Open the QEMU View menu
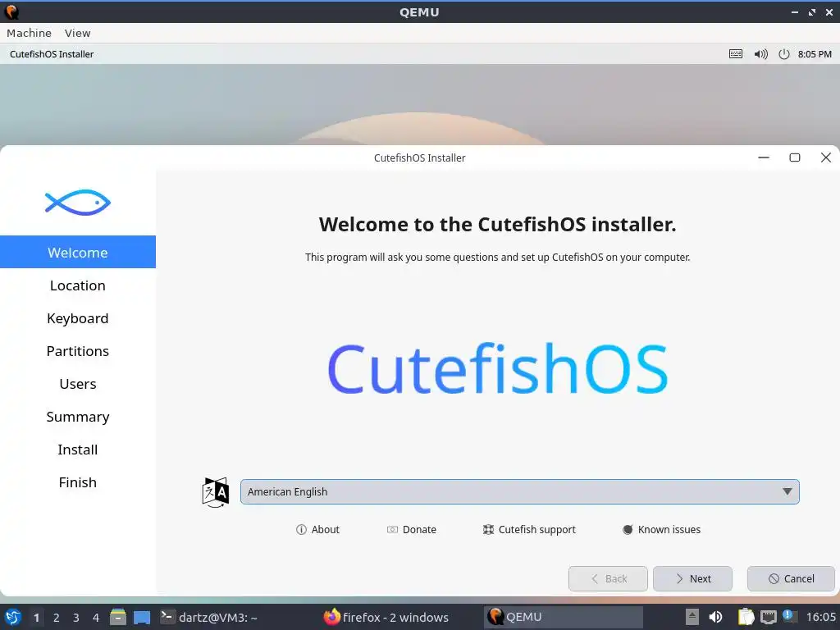This screenshot has width=840, height=630. click(x=78, y=33)
